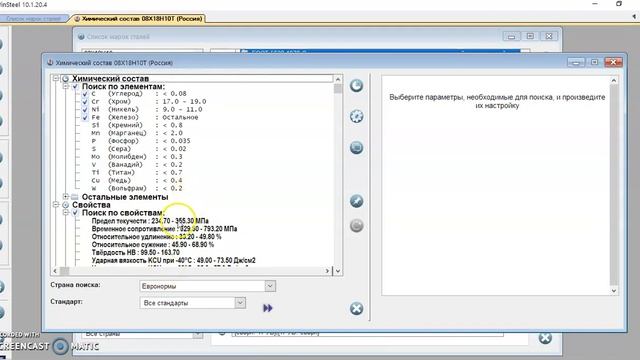Click the right info panel scroll-up arrow

point(614,81)
